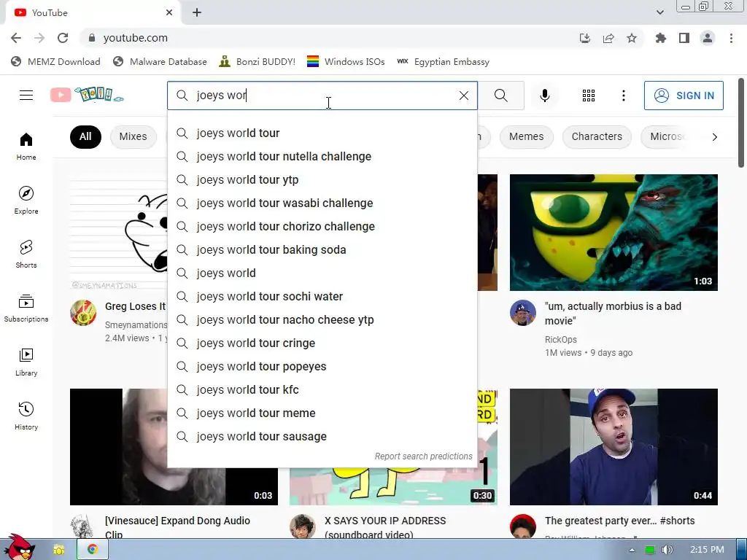The height and width of the screenshot is (560, 747).
Task: Choose suggestion "joeys world tour"
Action: click(322, 133)
